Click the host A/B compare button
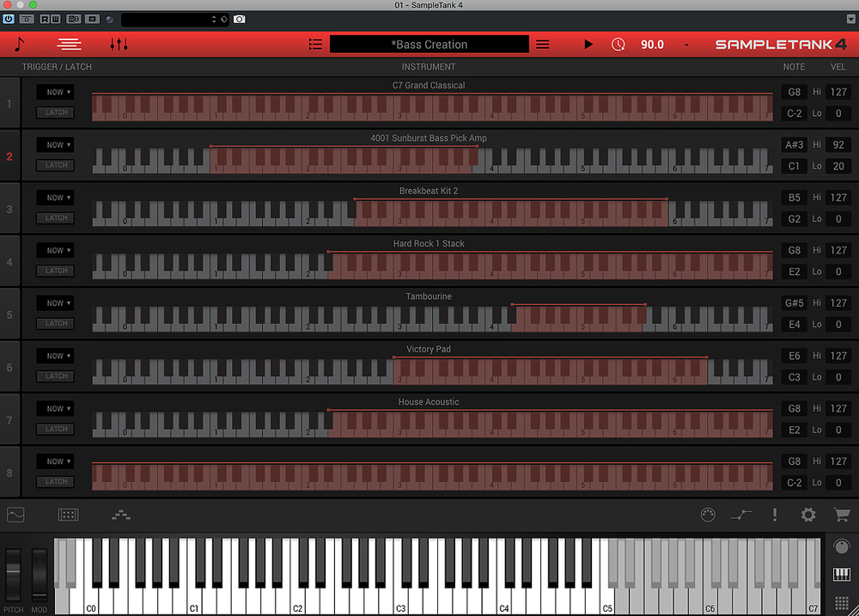The height and width of the screenshot is (616, 859). tap(73, 19)
